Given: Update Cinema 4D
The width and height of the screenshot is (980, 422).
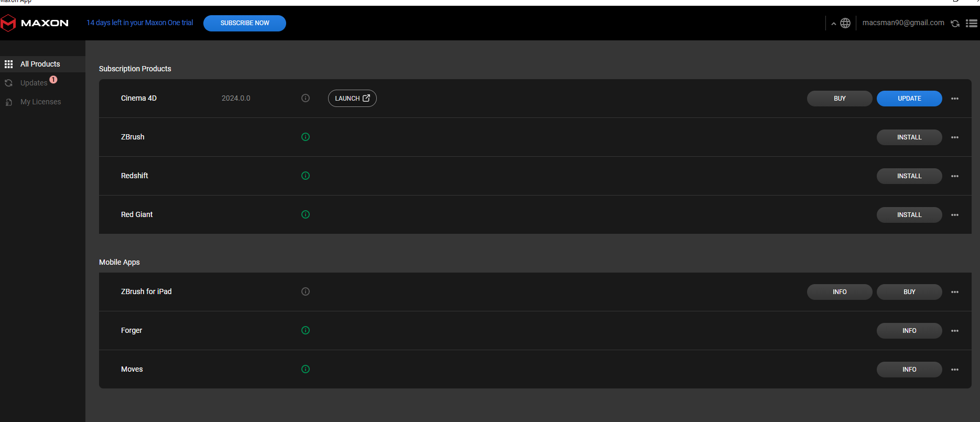Looking at the screenshot, I should (x=909, y=99).
